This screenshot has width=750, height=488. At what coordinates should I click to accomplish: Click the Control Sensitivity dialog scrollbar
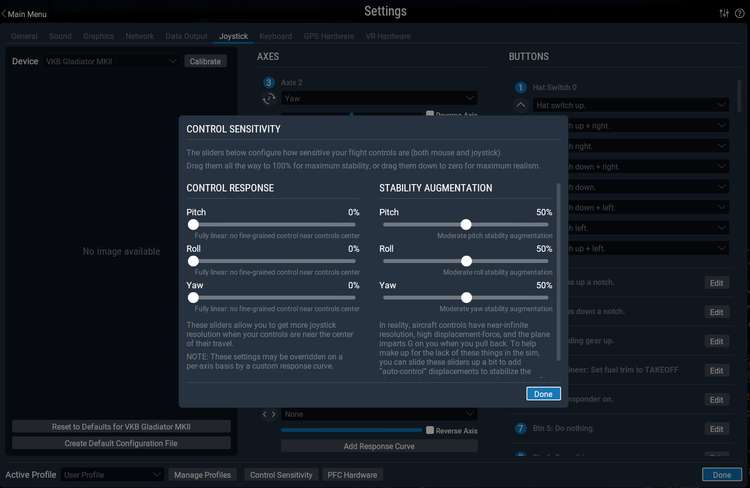click(558, 272)
